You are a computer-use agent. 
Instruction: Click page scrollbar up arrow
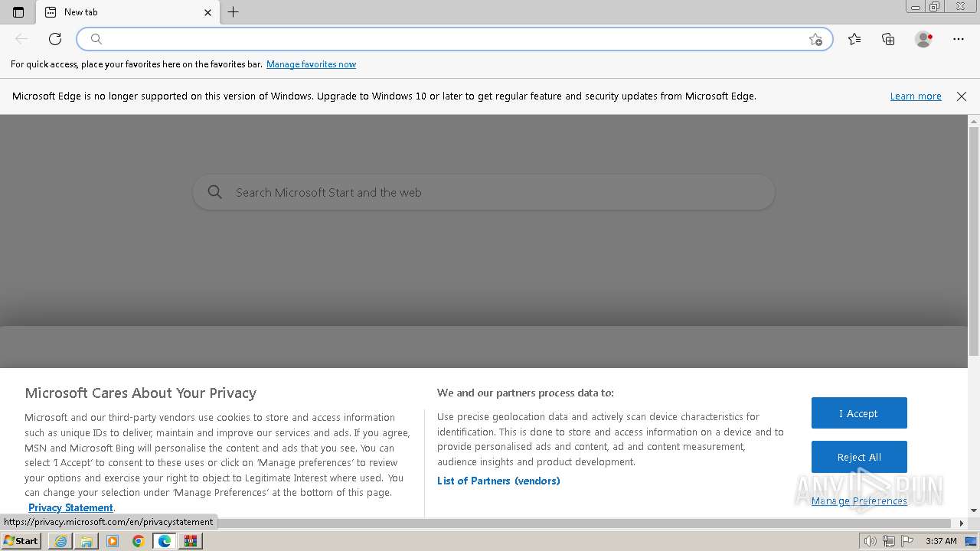pos(974,121)
